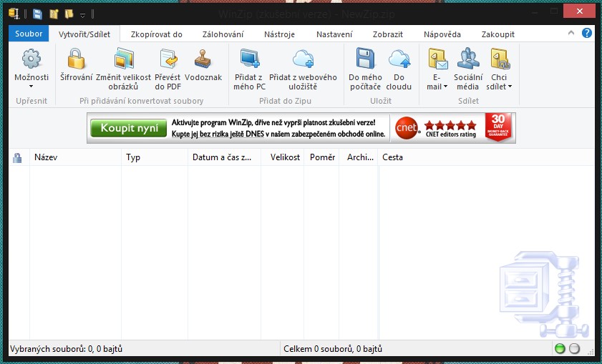Image resolution: width=602 pixels, height=364 pixels.
Task: Click the save diskette in quick access toolbar
Action: coord(37,14)
